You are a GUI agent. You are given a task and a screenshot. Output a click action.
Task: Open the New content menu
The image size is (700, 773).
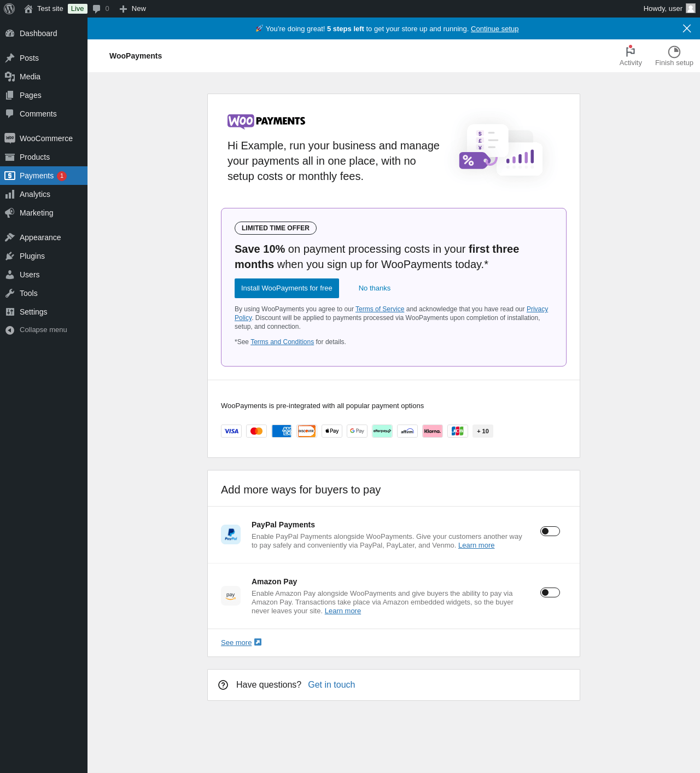(x=132, y=9)
